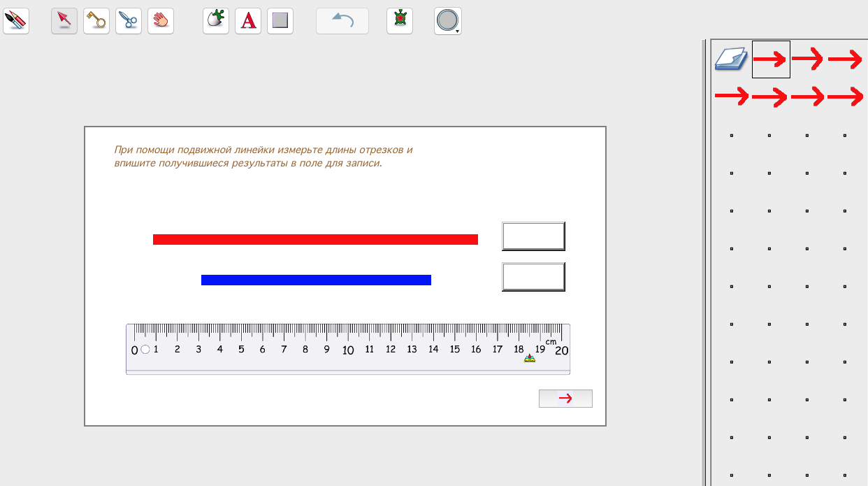This screenshot has height=486, width=868.
Task: Click the small colored icon near 19 on the ruler
Action: coord(530,358)
